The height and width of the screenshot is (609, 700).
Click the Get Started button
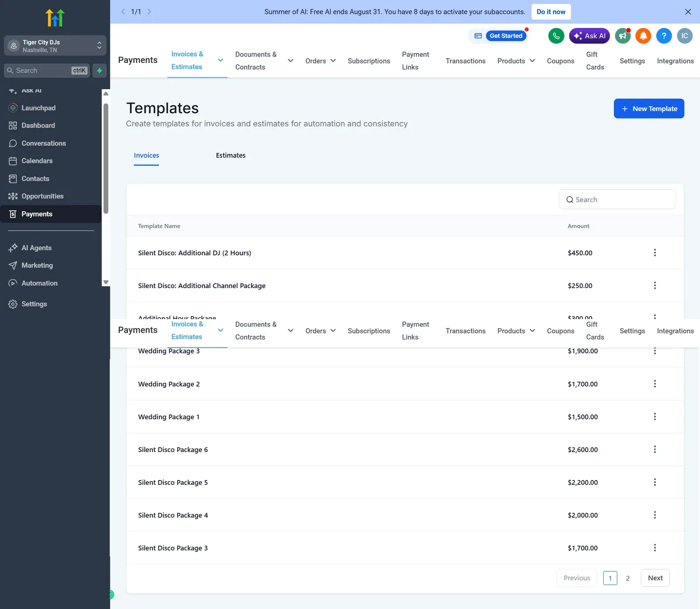[x=506, y=36]
